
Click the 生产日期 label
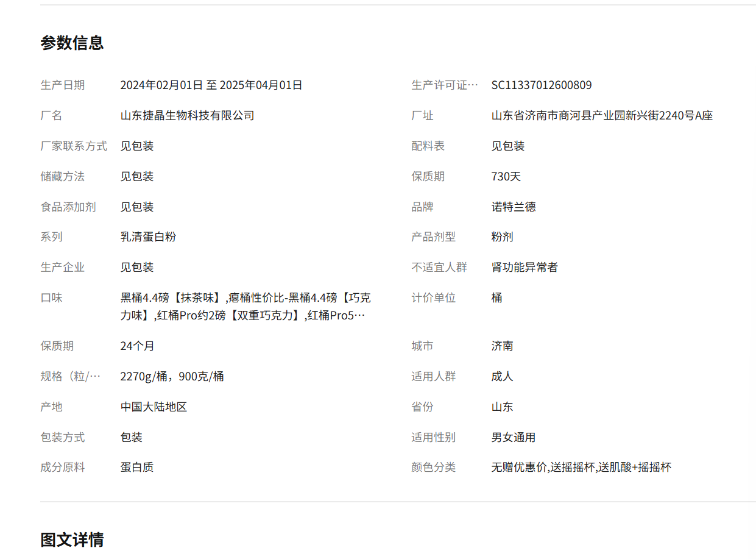click(63, 85)
